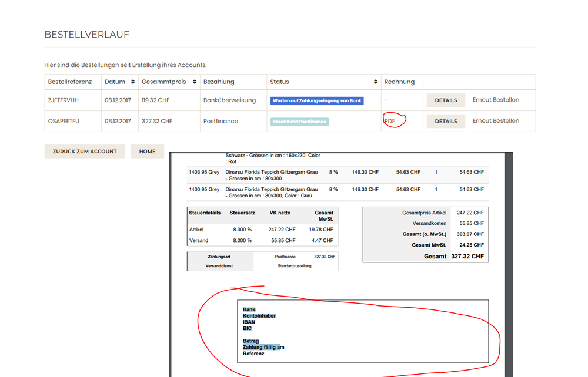The height and width of the screenshot is (377, 588).
Task: Sort orders by Gesammtpreis column arrows
Action: tap(195, 82)
